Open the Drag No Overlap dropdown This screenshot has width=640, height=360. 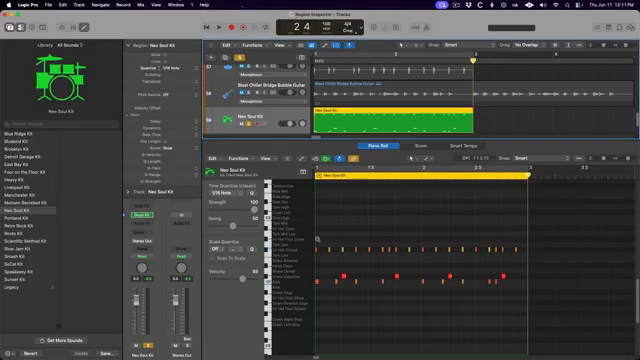(x=529, y=45)
